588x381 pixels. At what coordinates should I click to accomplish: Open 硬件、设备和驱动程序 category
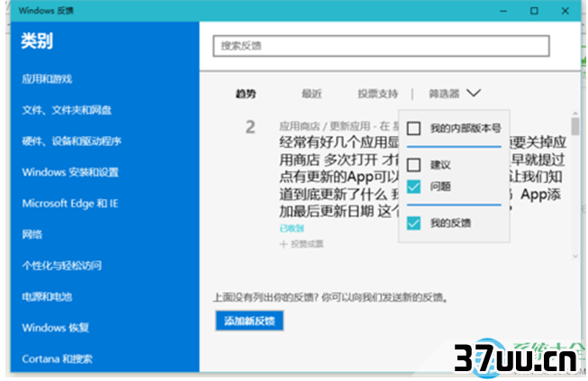click(x=72, y=141)
